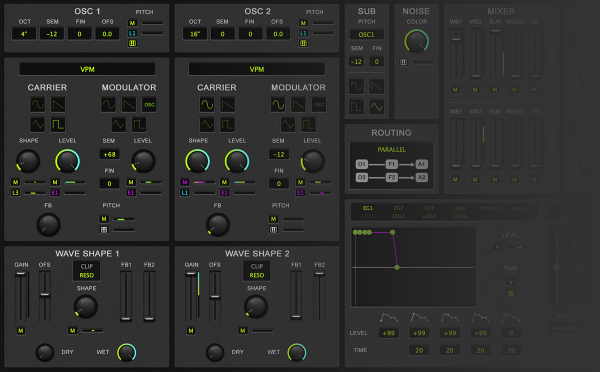Select square wave for SUB oscillator
Viewport: 600px width, 372px height.
(356, 107)
